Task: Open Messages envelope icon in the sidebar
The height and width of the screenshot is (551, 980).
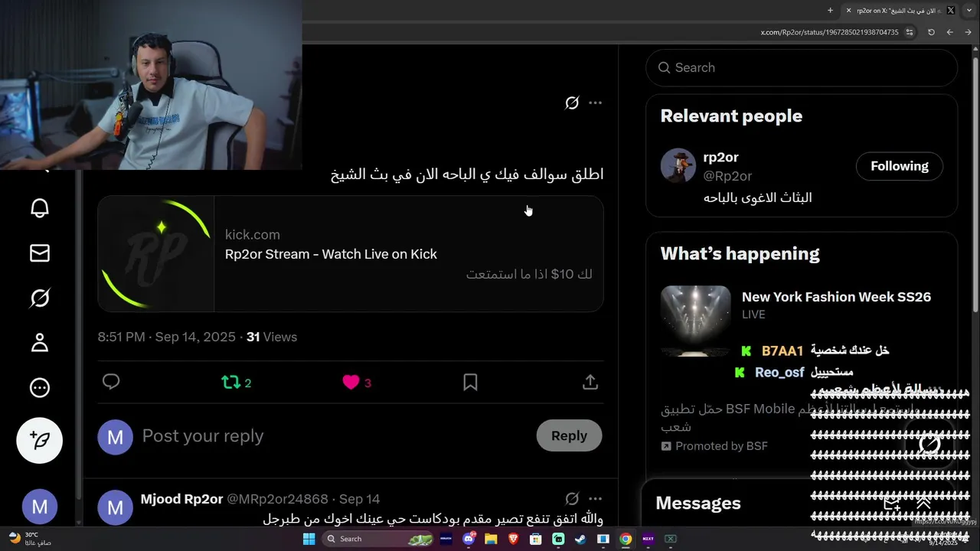Action: [x=40, y=253]
